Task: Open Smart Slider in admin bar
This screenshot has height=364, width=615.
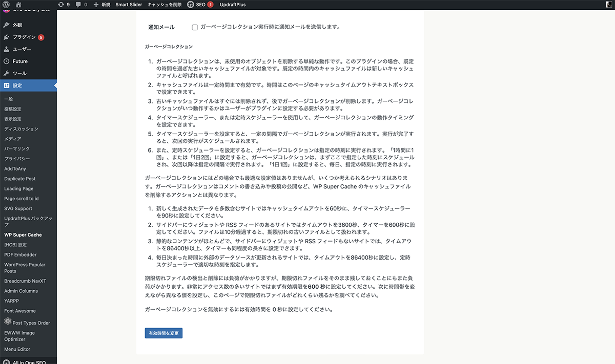Action: point(129,5)
